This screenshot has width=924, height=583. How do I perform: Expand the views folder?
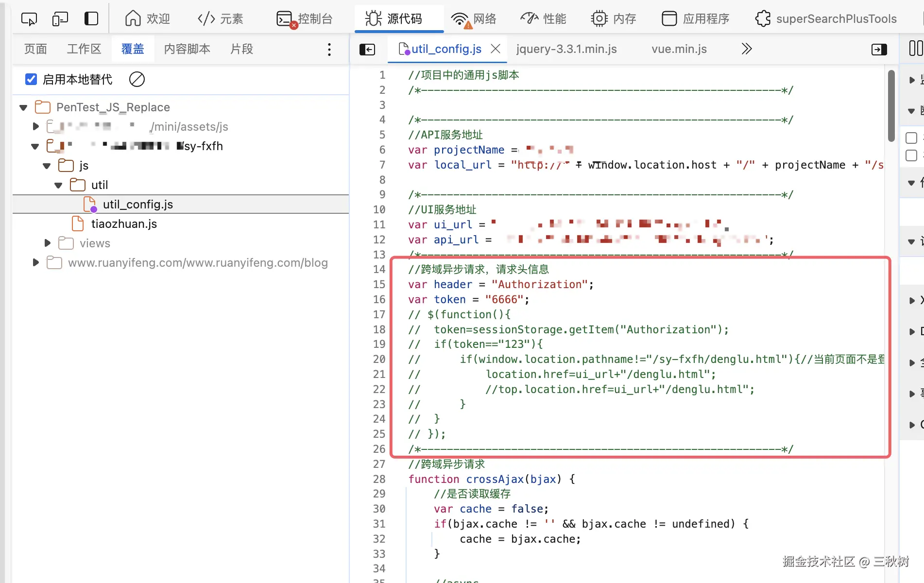point(47,243)
